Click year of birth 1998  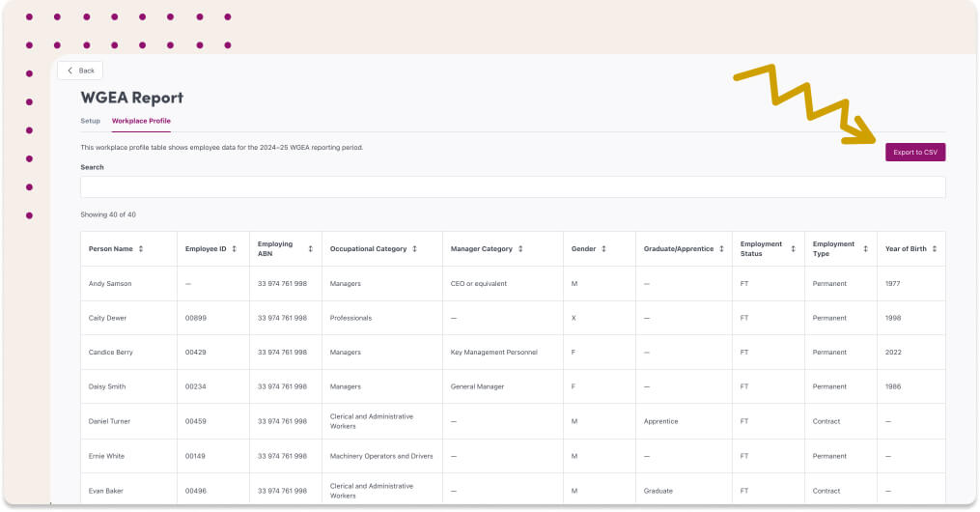pyautogui.click(x=893, y=318)
